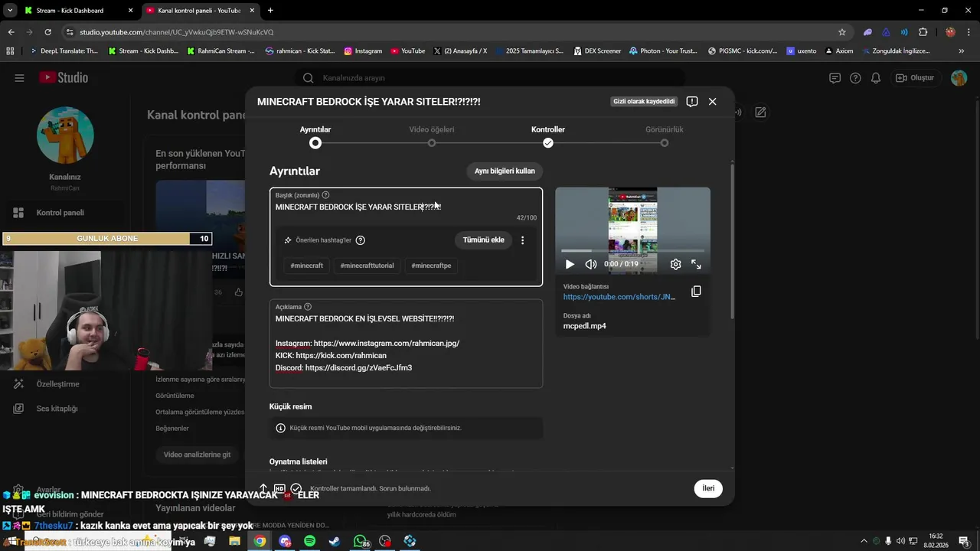Open the Axiom bookmark
This screenshot has width=980, height=551.
coord(838,51)
